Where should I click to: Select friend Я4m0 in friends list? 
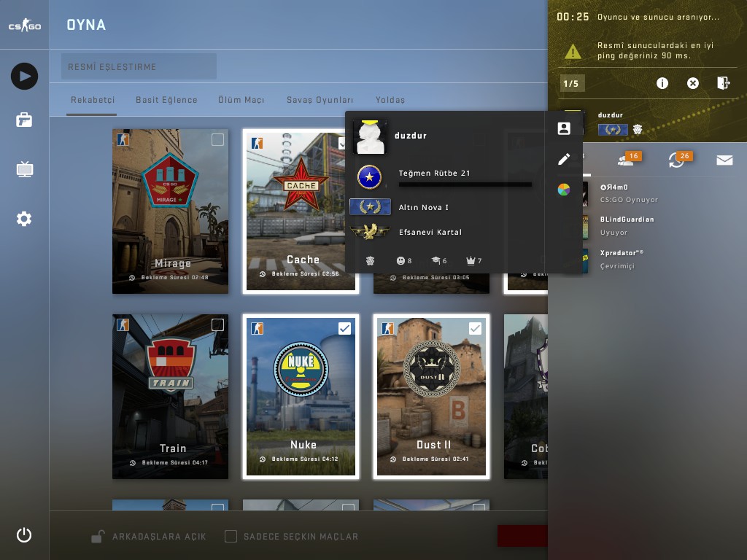point(659,192)
